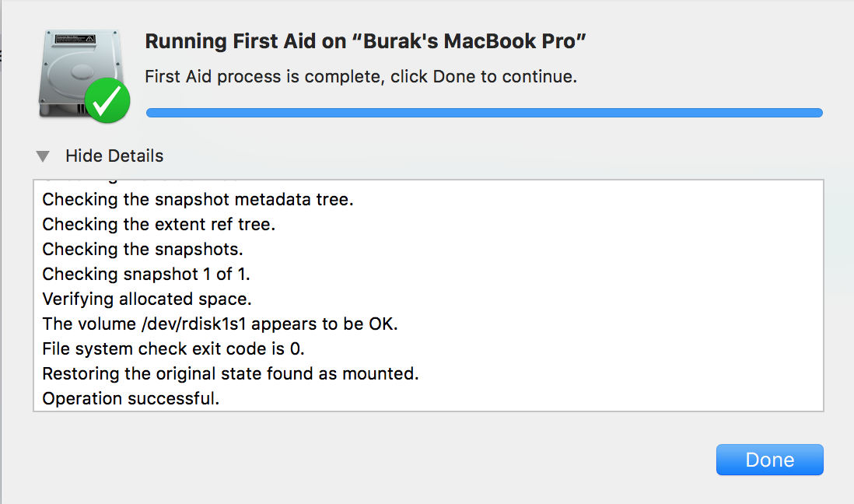Select the "Checking the snapshots." log line
Image resolution: width=854 pixels, height=504 pixels.
(x=142, y=250)
